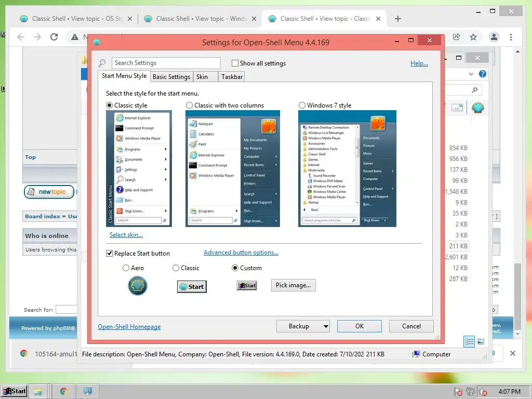Image resolution: width=532 pixels, height=399 pixels.
Task: Click the forum Search for input field
Action: [x=66, y=310]
